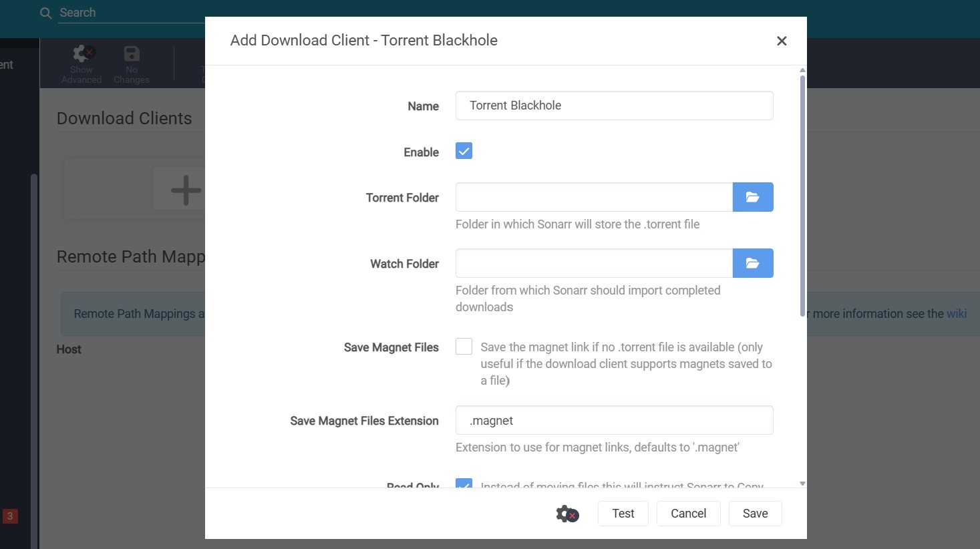
Task: Click the scrollbar up arrow in dialog
Action: [x=802, y=70]
